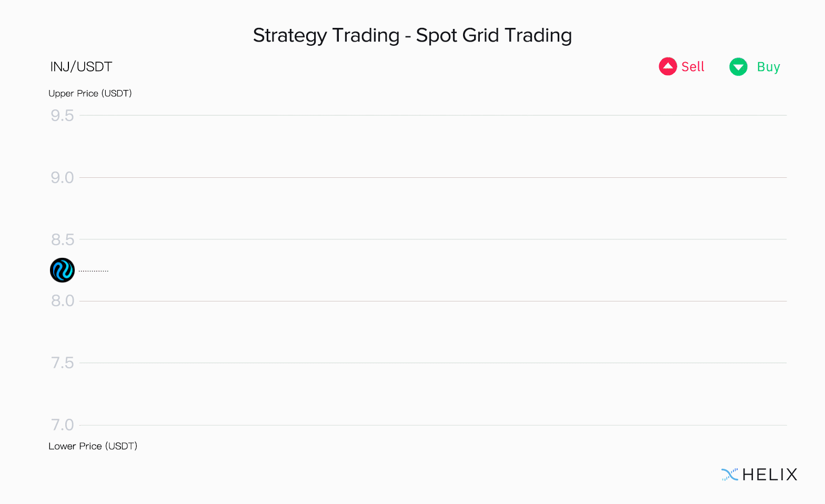This screenshot has width=825, height=504.
Task: Click the 8.0 horizontal grid line
Action: pos(433,301)
